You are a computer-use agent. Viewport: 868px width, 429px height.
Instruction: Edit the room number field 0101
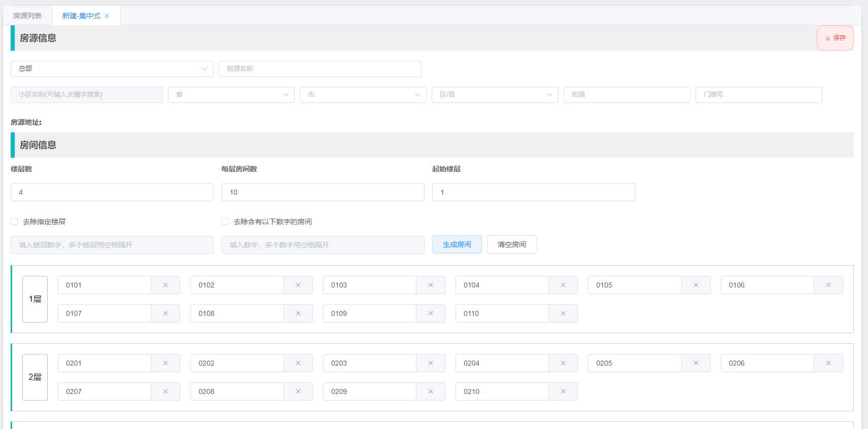(105, 285)
